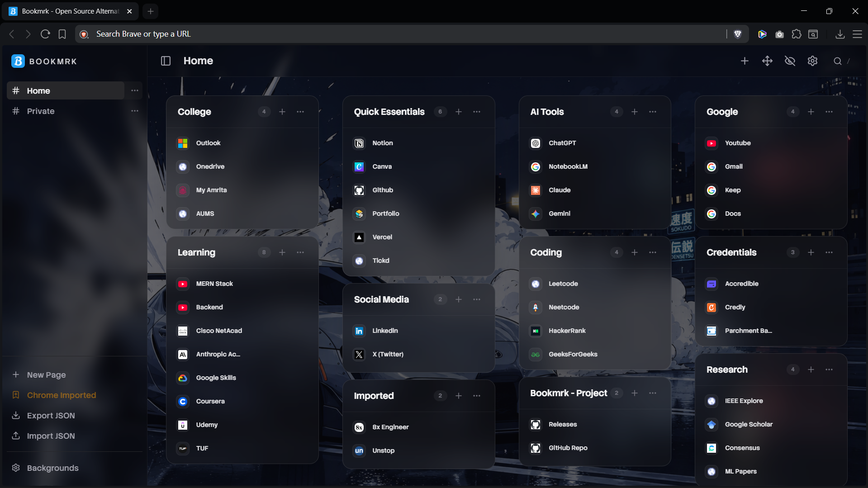868x488 pixels.
Task: Open the Coding card options menu
Action: tap(653, 252)
